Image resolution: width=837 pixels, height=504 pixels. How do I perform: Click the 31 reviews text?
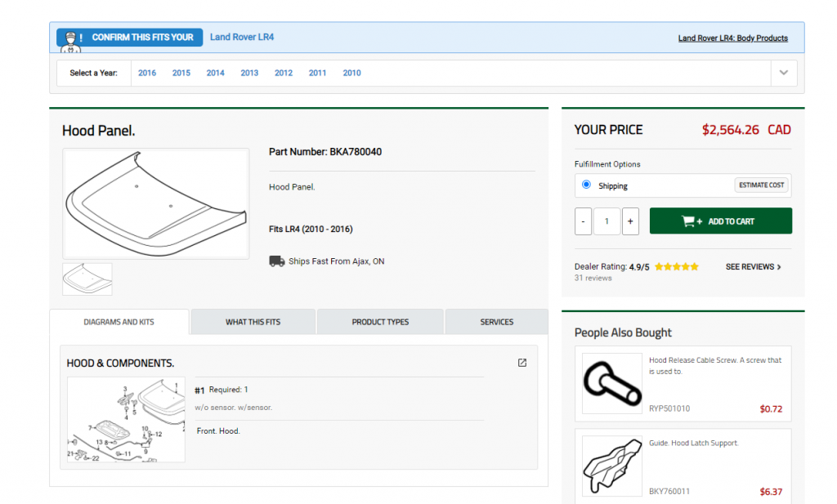tap(593, 278)
